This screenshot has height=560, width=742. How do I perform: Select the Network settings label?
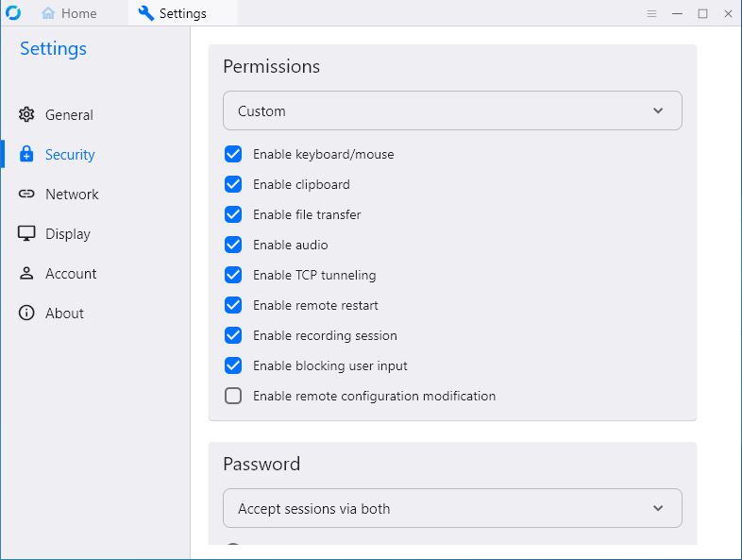(x=72, y=195)
